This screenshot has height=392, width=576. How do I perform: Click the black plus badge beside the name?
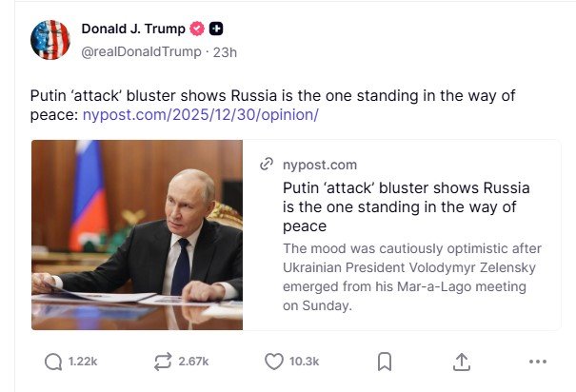coord(217,29)
